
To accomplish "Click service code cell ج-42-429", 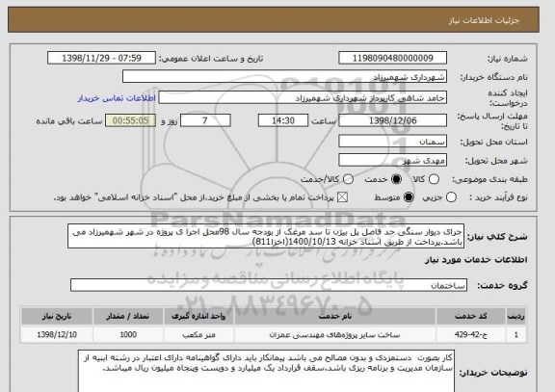I will pos(471,334).
